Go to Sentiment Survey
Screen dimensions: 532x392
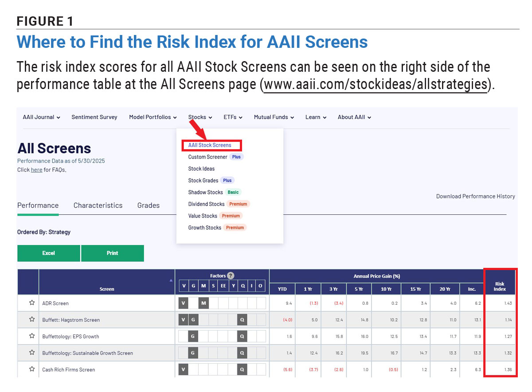tap(94, 117)
